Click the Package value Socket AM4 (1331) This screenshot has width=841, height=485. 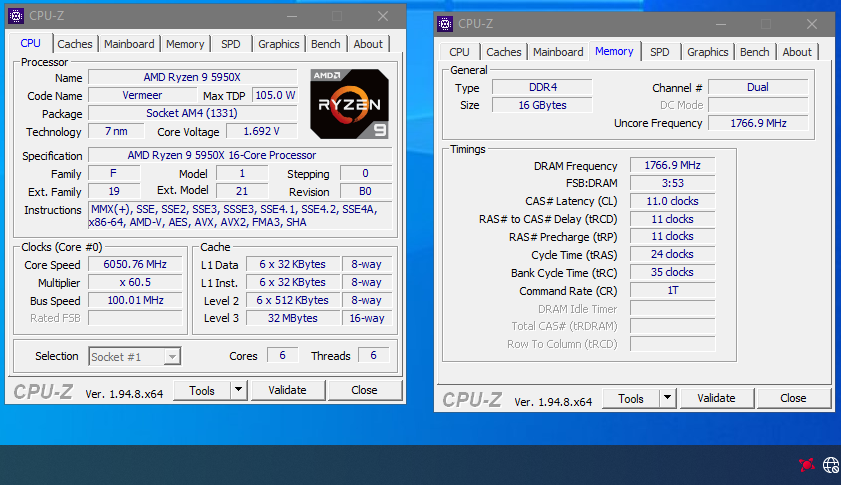click(x=193, y=113)
